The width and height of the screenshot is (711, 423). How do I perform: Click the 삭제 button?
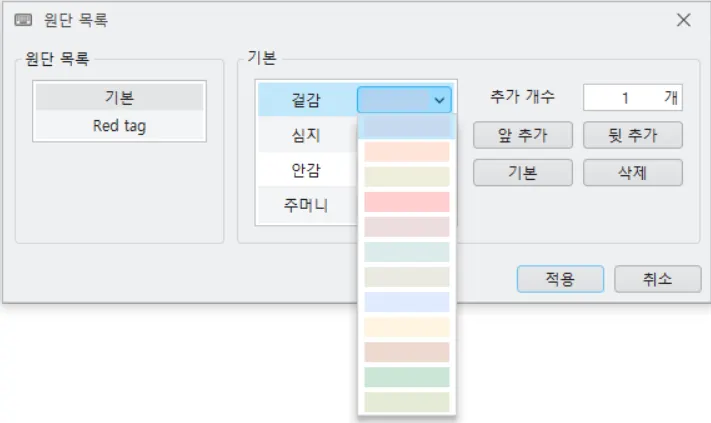(633, 172)
